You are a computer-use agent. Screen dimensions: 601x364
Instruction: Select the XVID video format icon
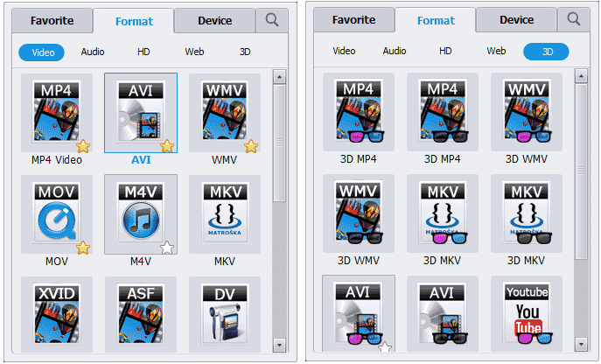coord(57,314)
